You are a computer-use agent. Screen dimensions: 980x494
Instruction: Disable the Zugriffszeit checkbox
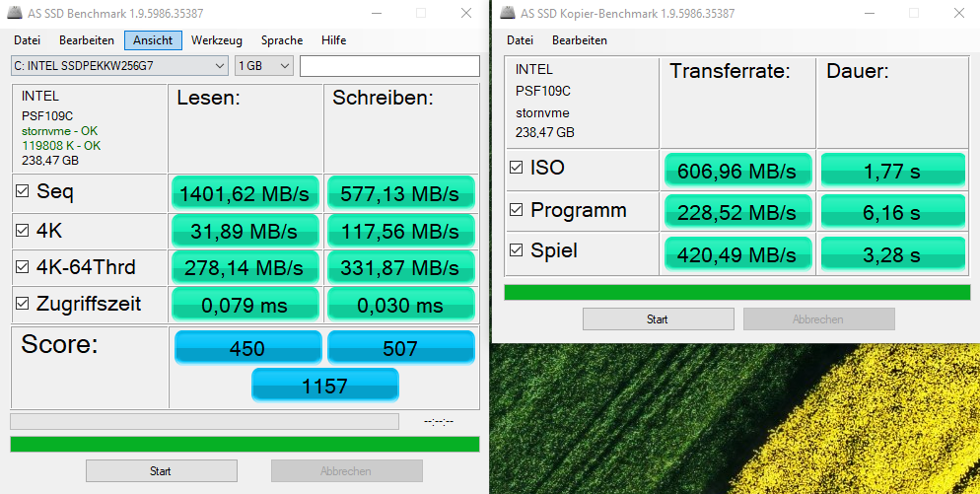click(23, 305)
